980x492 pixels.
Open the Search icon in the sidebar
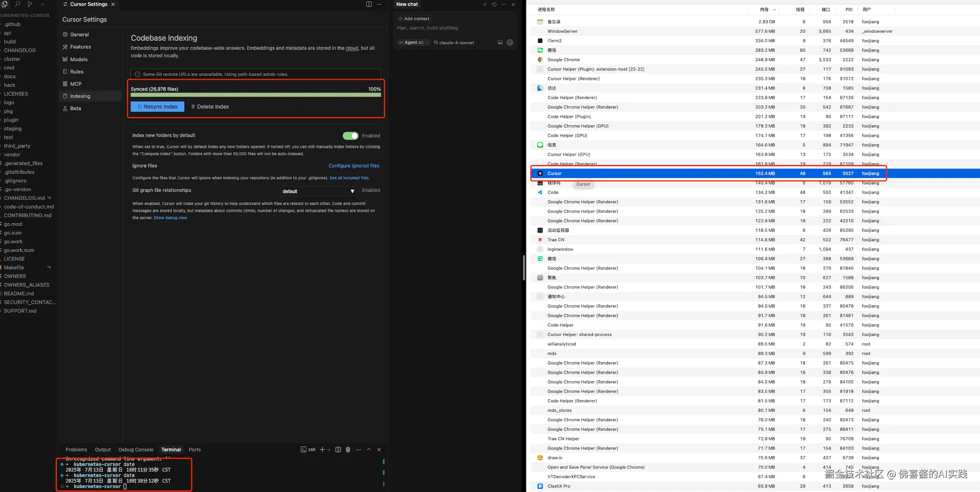tap(17, 4)
